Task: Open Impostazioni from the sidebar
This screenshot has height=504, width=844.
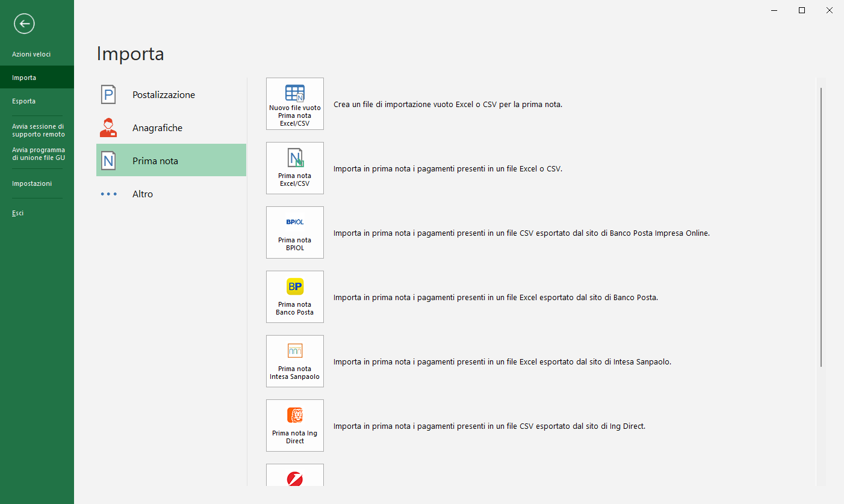Action: 32,183
